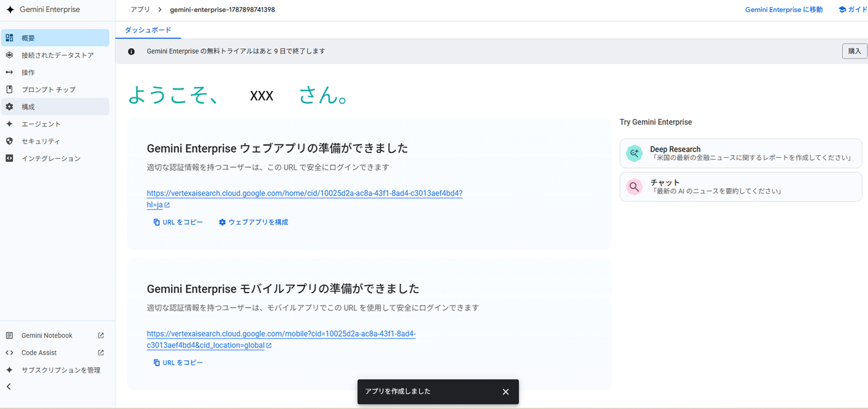
Task: Click the external-link icon after mobile URL
Action: tap(269, 346)
